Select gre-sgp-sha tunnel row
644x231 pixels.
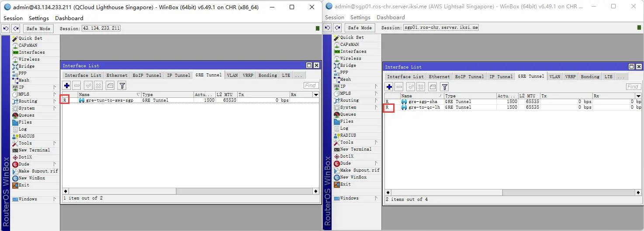click(422, 102)
